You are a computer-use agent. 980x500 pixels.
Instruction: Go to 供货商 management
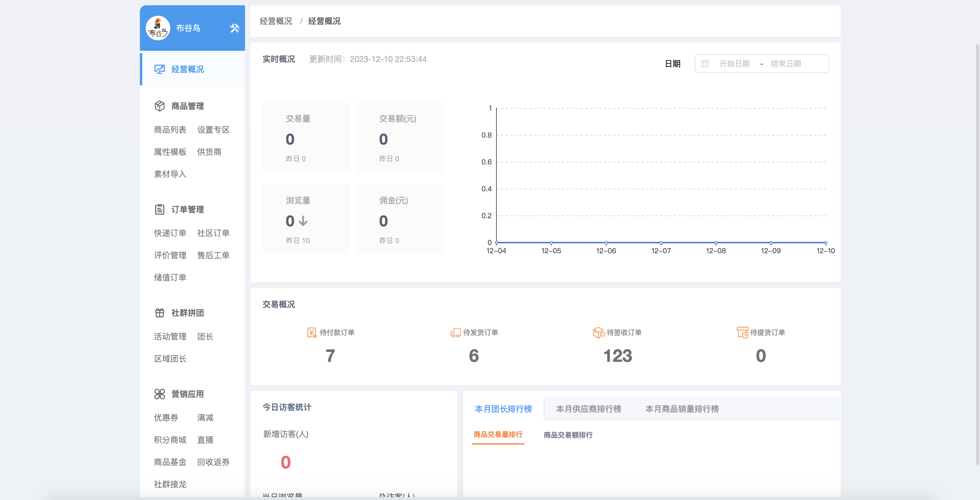click(209, 152)
